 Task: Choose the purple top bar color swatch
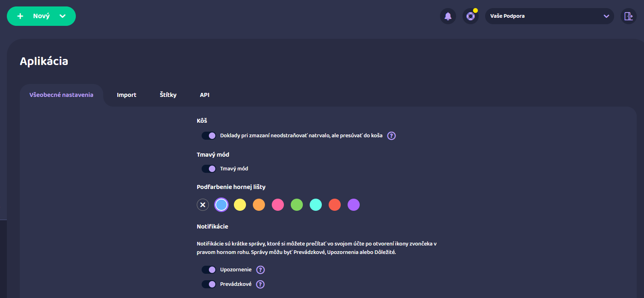354,205
